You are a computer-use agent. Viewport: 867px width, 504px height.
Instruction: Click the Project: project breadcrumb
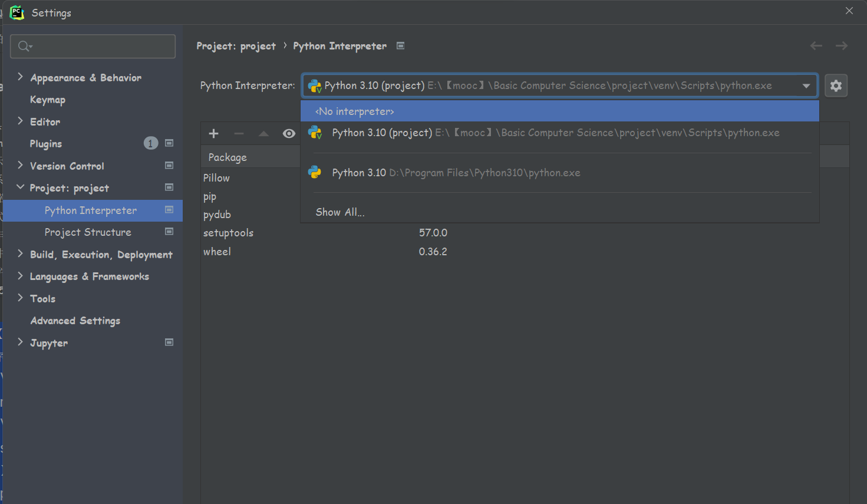[x=236, y=46]
